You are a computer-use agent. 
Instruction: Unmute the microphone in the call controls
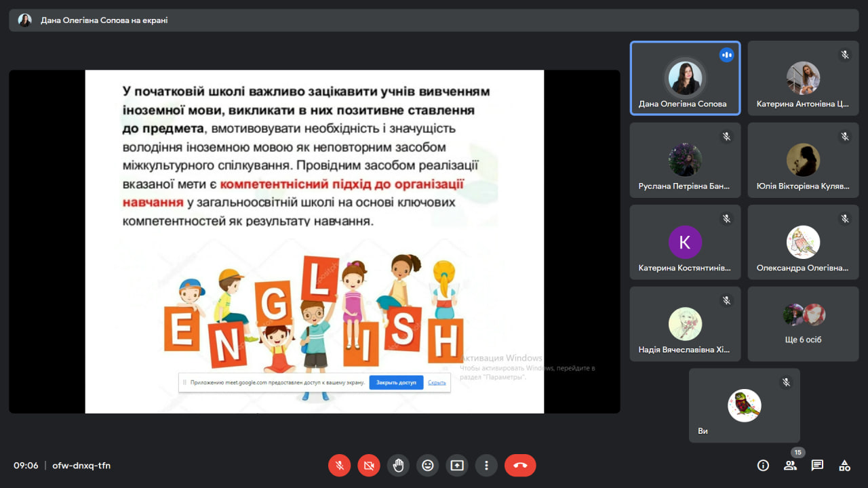pyautogui.click(x=340, y=466)
